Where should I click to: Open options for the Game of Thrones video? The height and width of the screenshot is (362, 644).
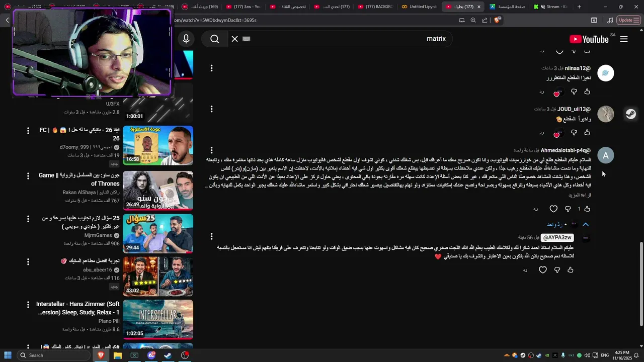28,176
